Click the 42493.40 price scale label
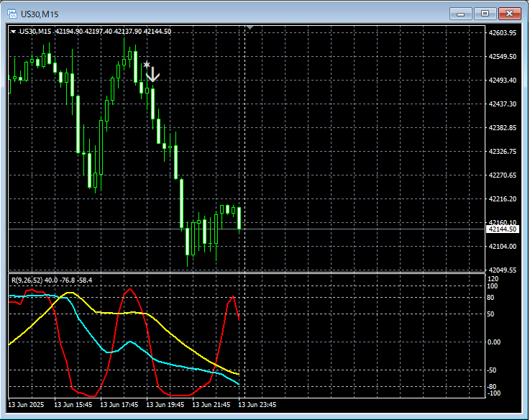Image resolution: width=530 pixels, height=420 pixels. coord(502,80)
